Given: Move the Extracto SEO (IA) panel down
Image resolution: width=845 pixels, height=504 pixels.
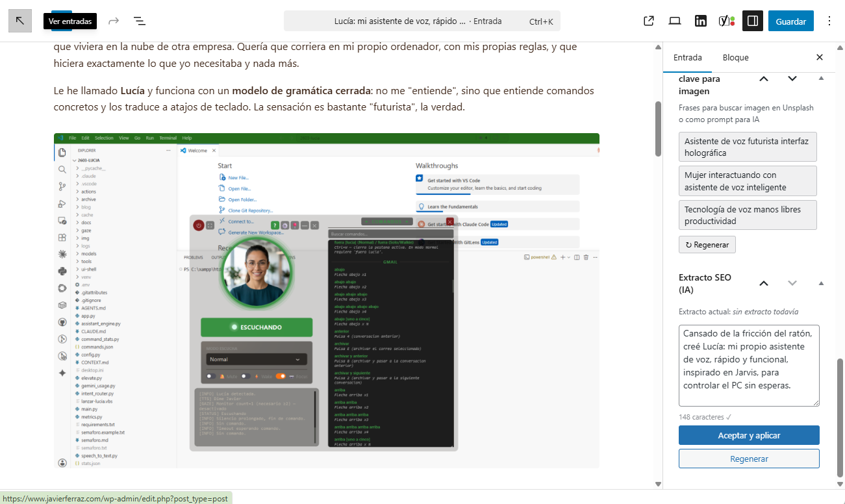Looking at the screenshot, I should (x=792, y=283).
